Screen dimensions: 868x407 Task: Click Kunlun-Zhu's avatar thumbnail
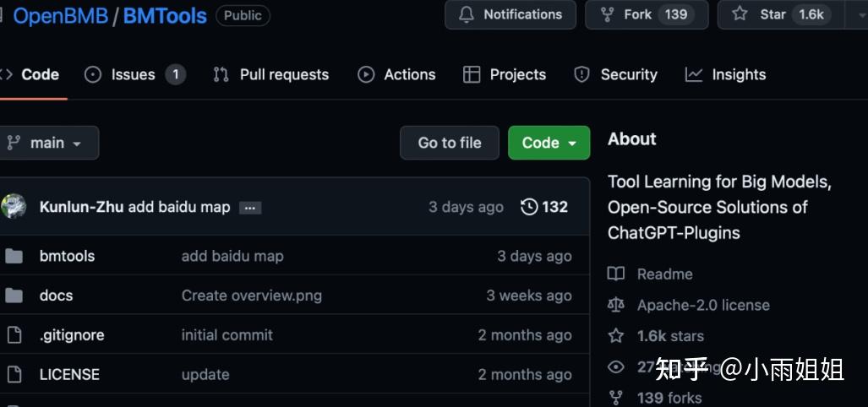click(x=14, y=207)
